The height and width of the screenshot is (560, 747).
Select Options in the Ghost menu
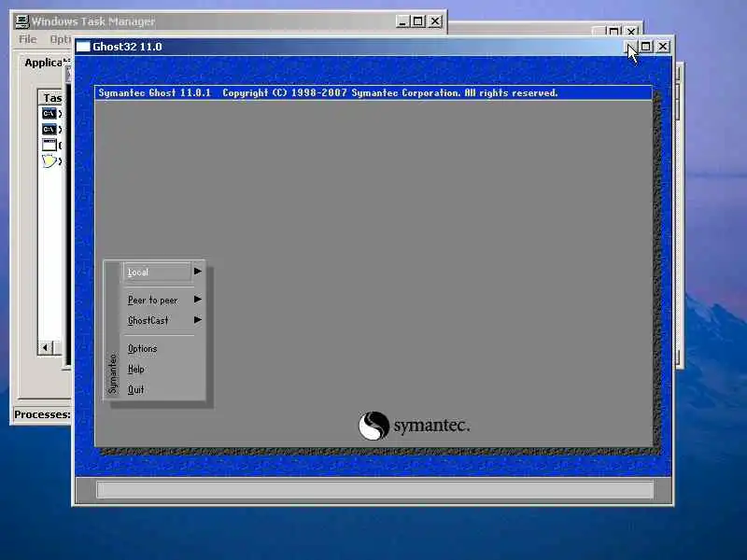click(142, 348)
